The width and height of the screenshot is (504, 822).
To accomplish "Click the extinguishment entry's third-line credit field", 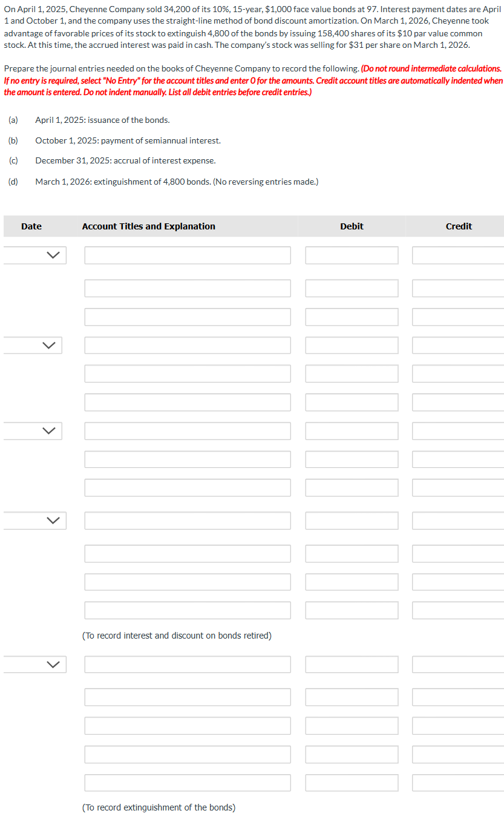I will click(x=458, y=726).
